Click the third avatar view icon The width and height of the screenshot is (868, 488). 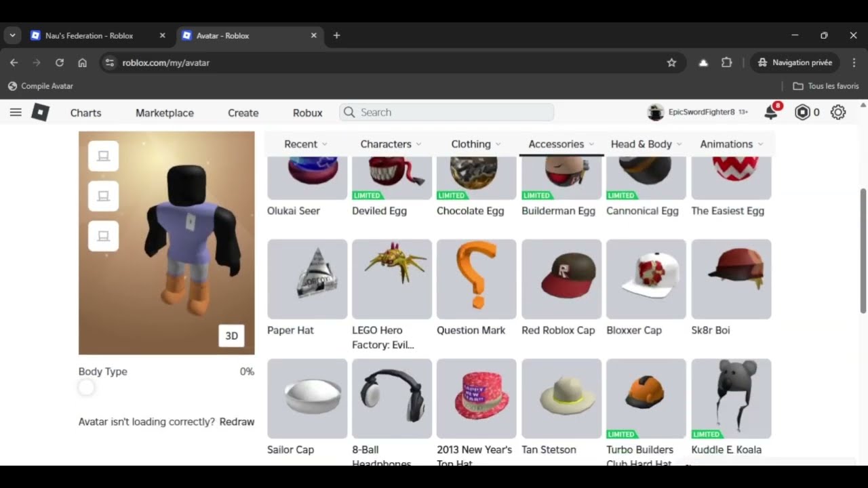click(103, 236)
